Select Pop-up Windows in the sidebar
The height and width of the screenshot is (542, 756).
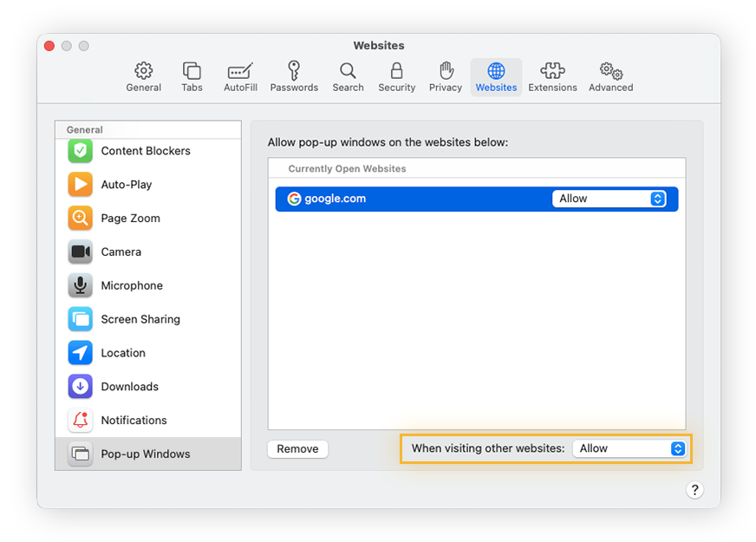141,454
